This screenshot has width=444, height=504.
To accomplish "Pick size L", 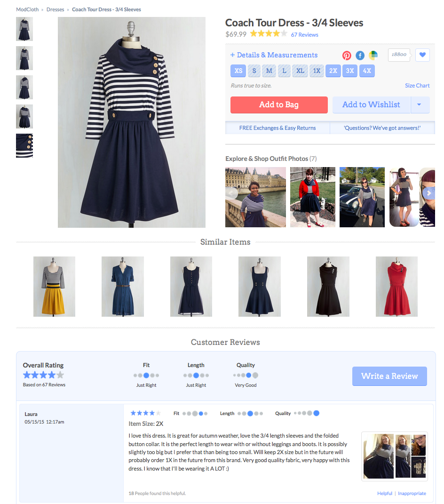I will (285, 71).
